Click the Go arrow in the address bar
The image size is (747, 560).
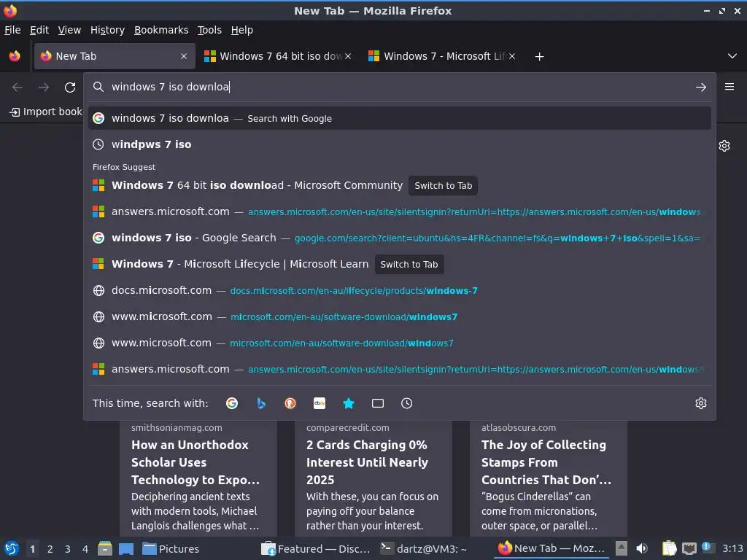pos(701,87)
